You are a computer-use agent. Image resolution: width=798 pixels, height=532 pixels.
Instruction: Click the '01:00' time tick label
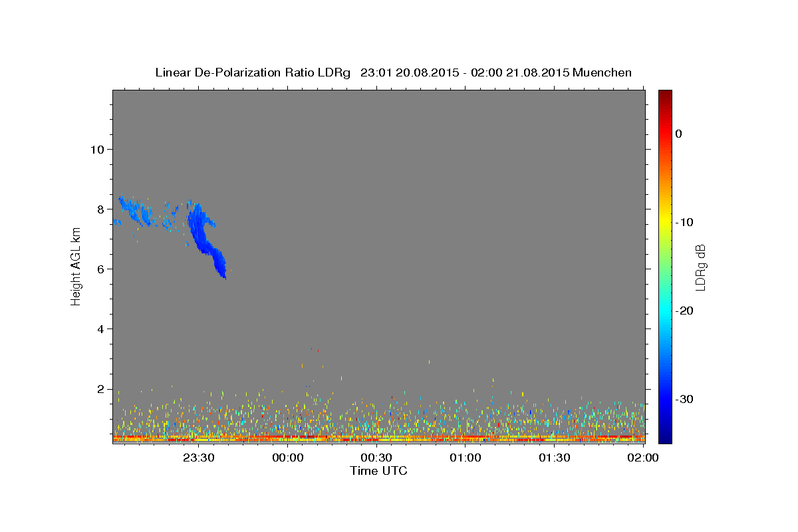click(x=465, y=458)
